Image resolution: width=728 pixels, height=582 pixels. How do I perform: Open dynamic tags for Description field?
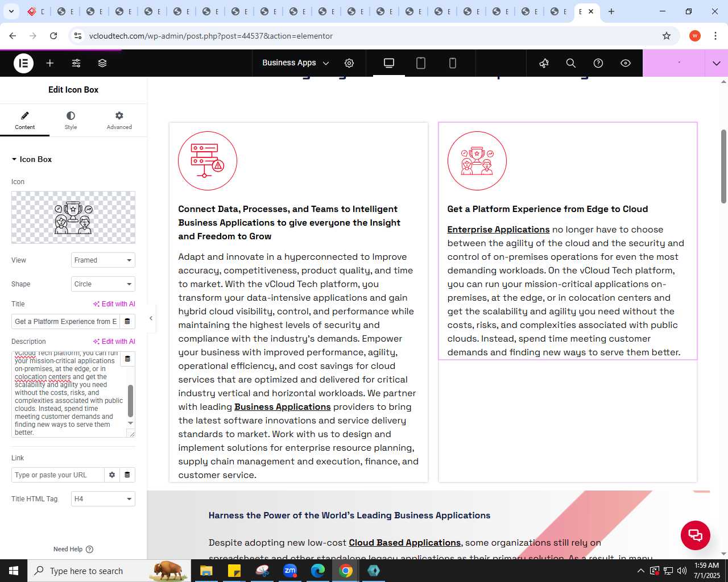(x=127, y=359)
